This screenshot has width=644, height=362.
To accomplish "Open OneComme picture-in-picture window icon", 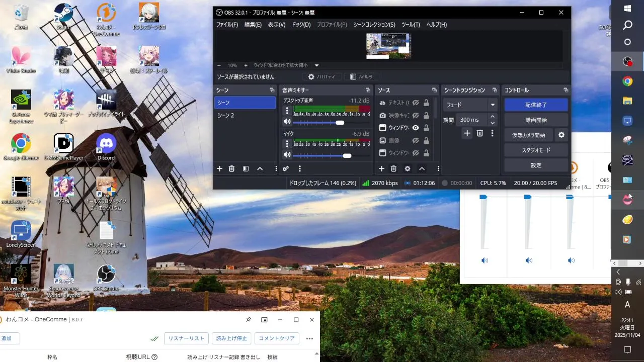I will pyautogui.click(x=264, y=320).
